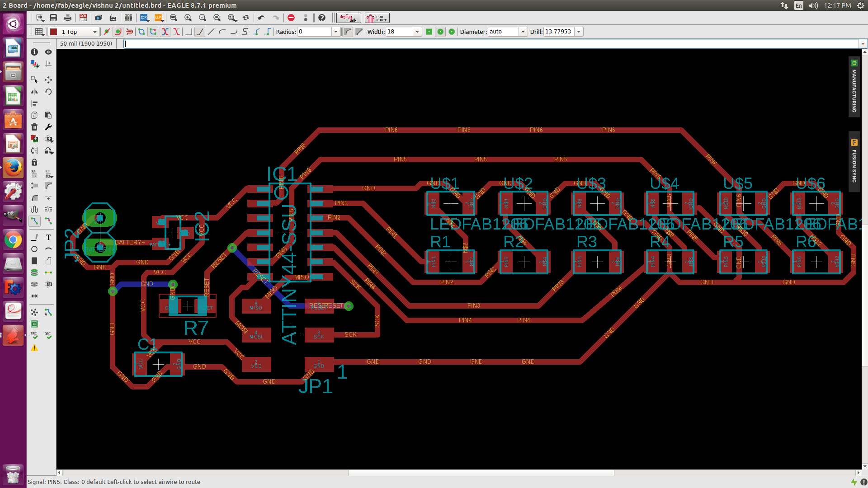Screen dimensions: 868x488
Task: Select the Autorouter tool
Action: click(x=48, y=312)
